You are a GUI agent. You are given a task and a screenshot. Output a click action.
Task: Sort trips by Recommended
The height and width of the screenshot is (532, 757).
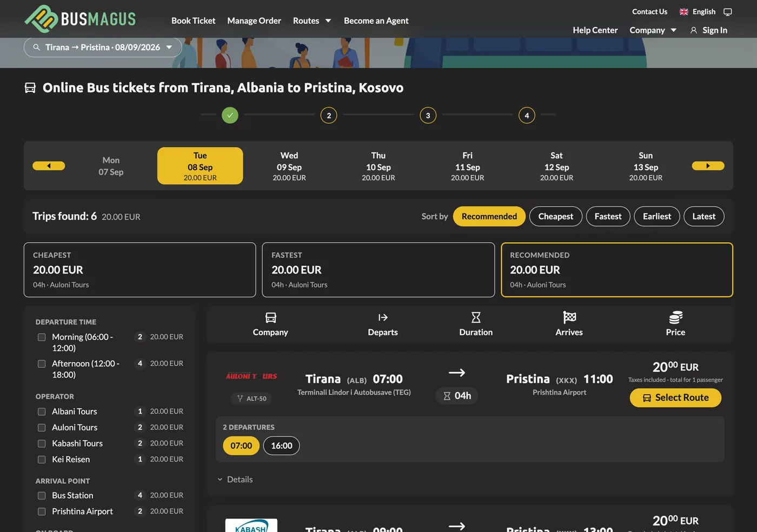pos(489,217)
